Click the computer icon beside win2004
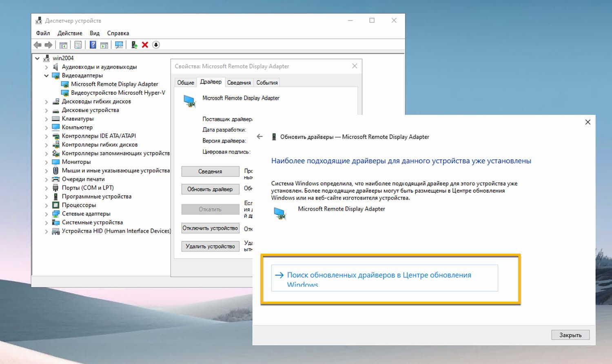This screenshot has height=364, width=612. pyautogui.click(x=47, y=58)
